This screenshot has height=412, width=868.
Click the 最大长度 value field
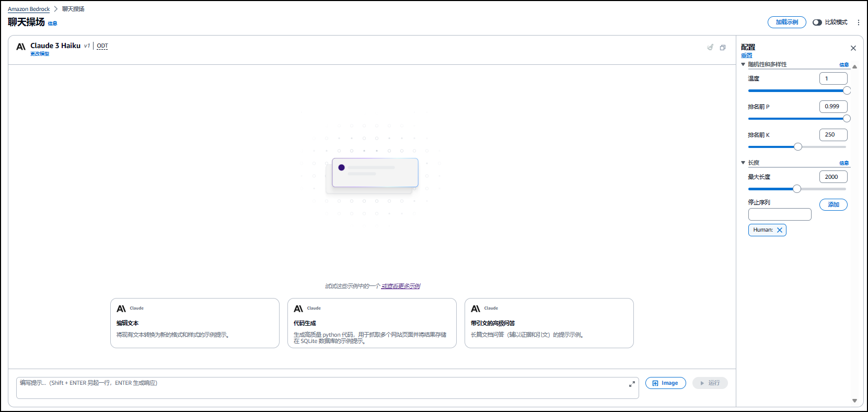point(834,177)
